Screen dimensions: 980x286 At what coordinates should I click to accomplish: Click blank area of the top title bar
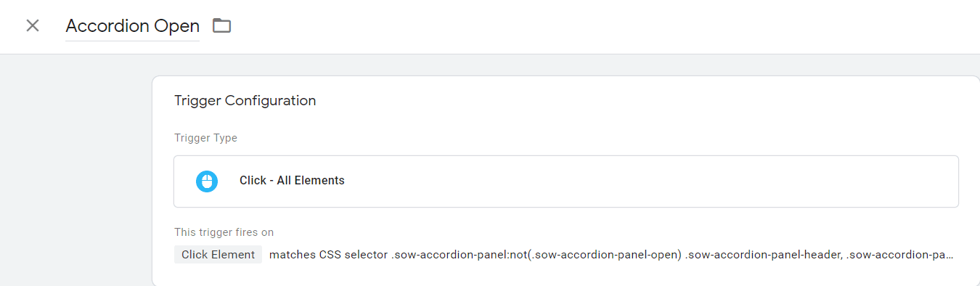point(603,26)
